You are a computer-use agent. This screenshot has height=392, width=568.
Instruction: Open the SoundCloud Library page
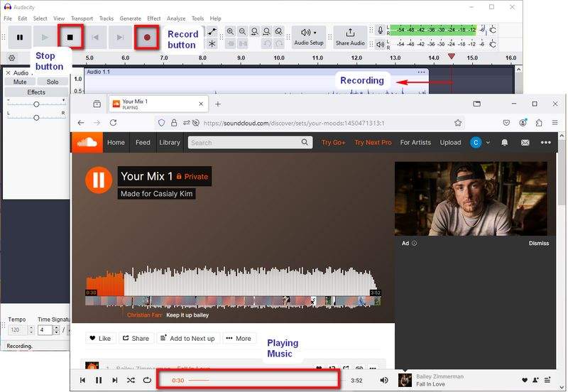coord(170,142)
